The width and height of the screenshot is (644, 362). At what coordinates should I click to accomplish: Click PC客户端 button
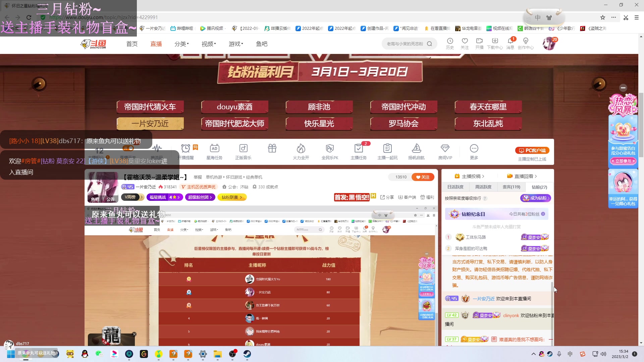[532, 150]
